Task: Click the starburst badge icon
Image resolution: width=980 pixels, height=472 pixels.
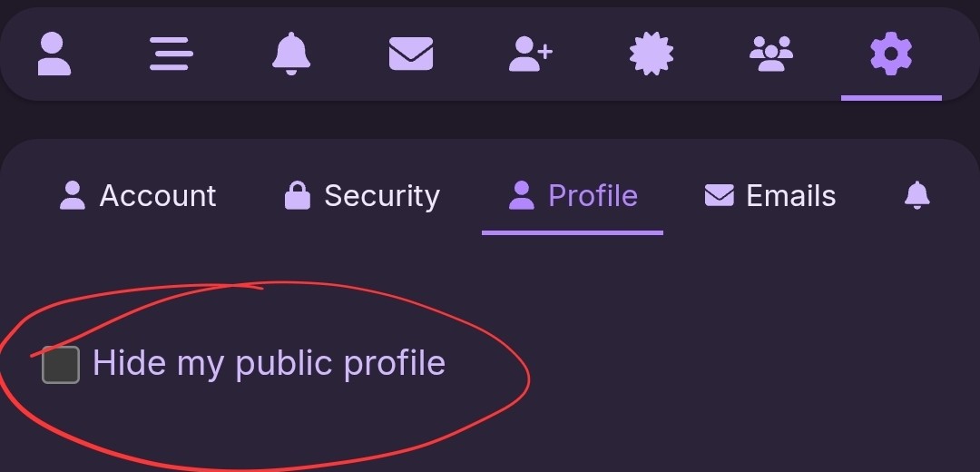Action: (x=652, y=54)
